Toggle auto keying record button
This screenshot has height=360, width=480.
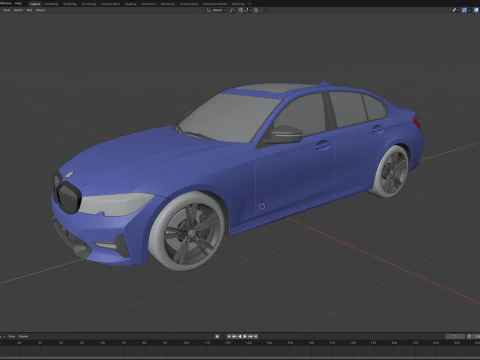pos(217,336)
